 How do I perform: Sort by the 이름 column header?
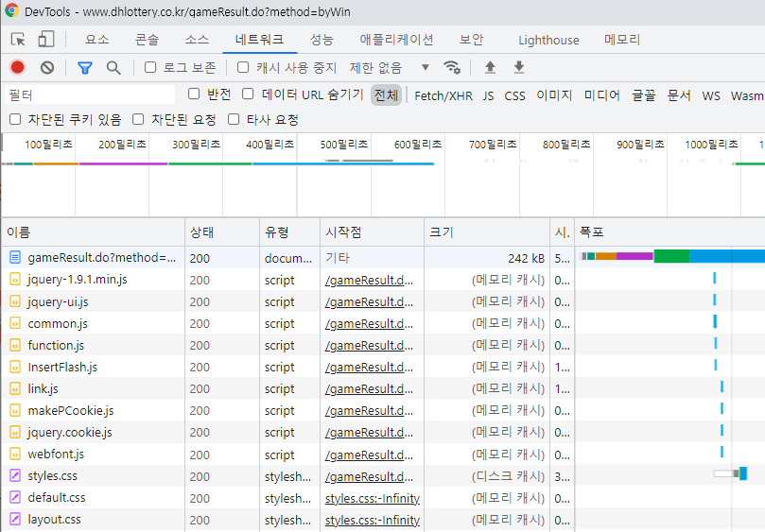tap(94, 232)
